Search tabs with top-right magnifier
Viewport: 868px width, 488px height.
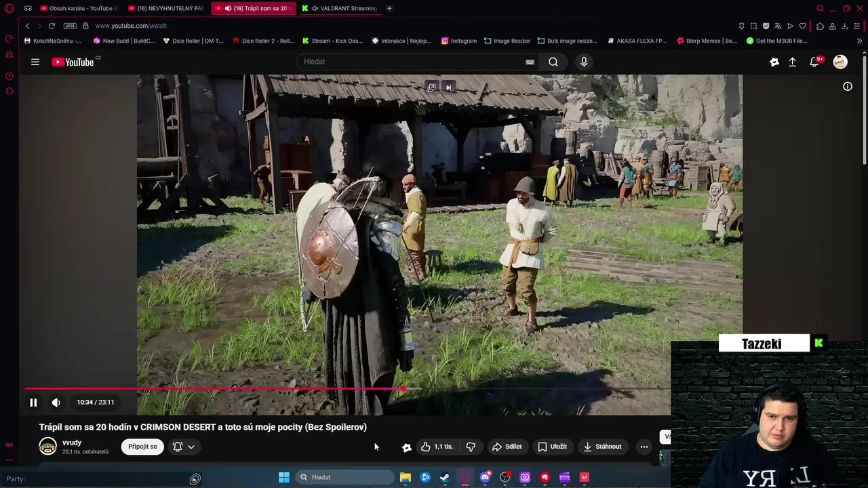(x=820, y=8)
